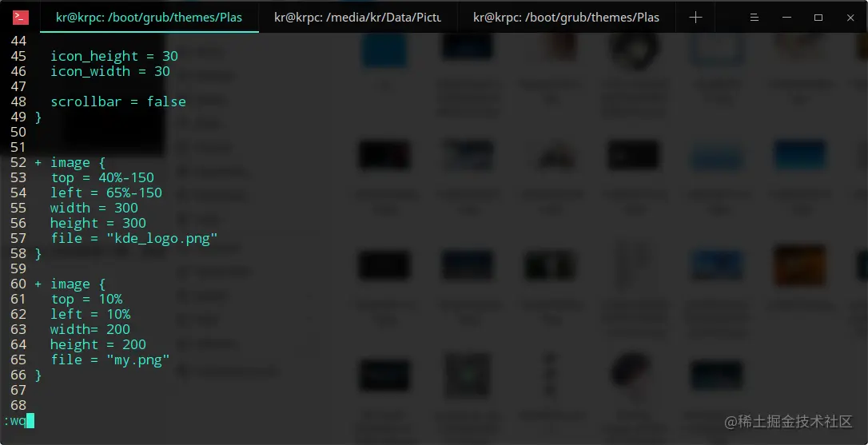Switch to first /boot/grub/themes/Plas tab
Screen dimensions: 868x445
149,17
